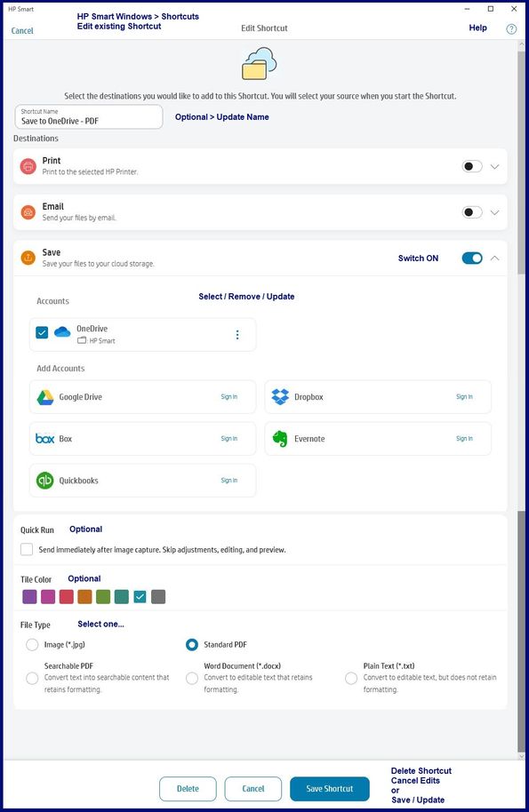The width and height of the screenshot is (529, 812).
Task: Sign in to Quickbooks
Action: coord(229,481)
